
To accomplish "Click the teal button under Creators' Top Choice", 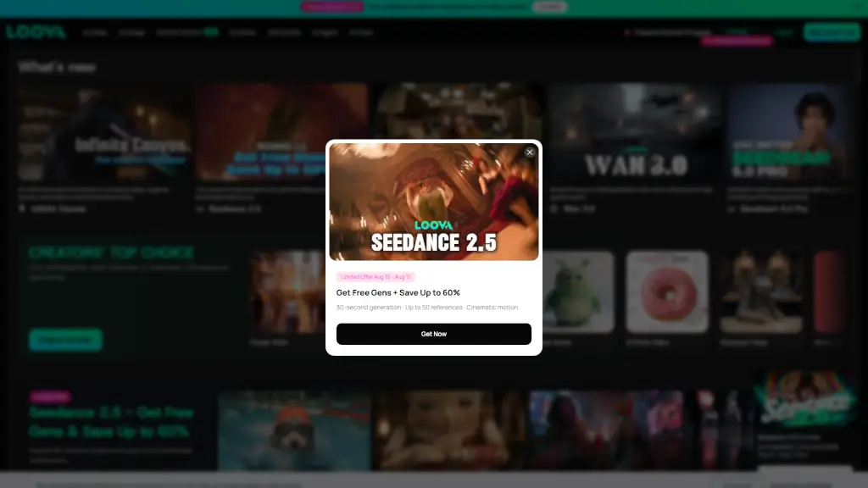I will click(x=65, y=340).
